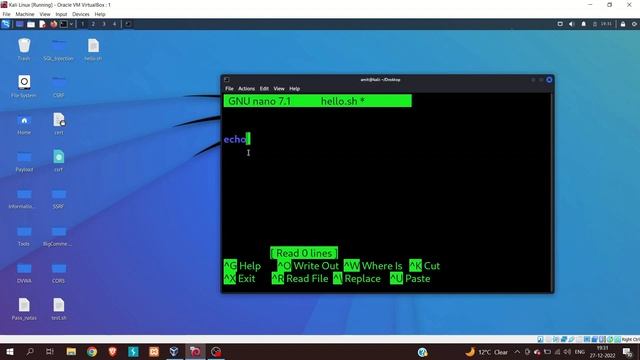The image size is (640, 360).
Task: Open terminal Help menu
Action: pyautogui.click(x=295, y=89)
